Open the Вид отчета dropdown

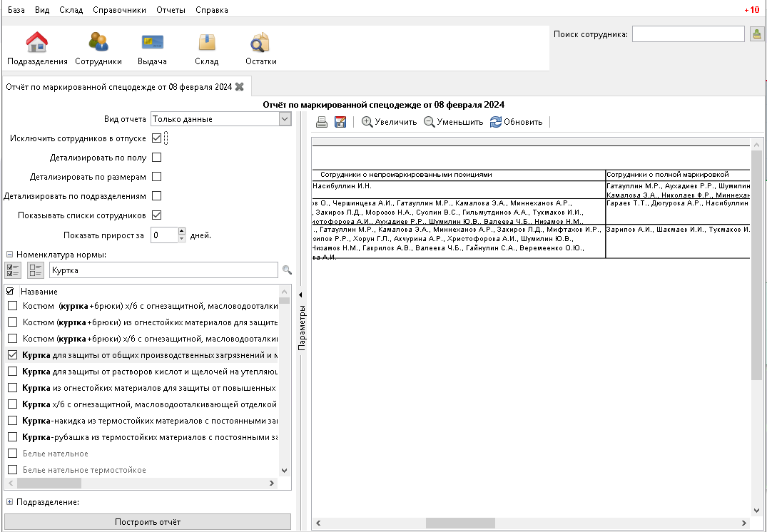coord(285,119)
